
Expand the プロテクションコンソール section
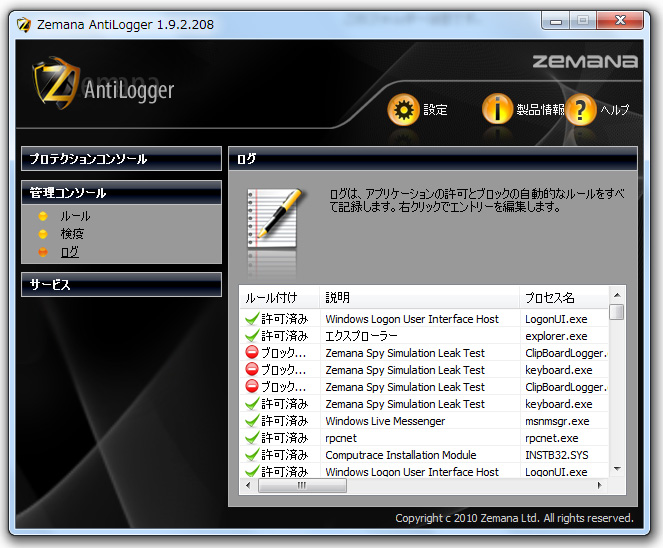click(x=121, y=159)
